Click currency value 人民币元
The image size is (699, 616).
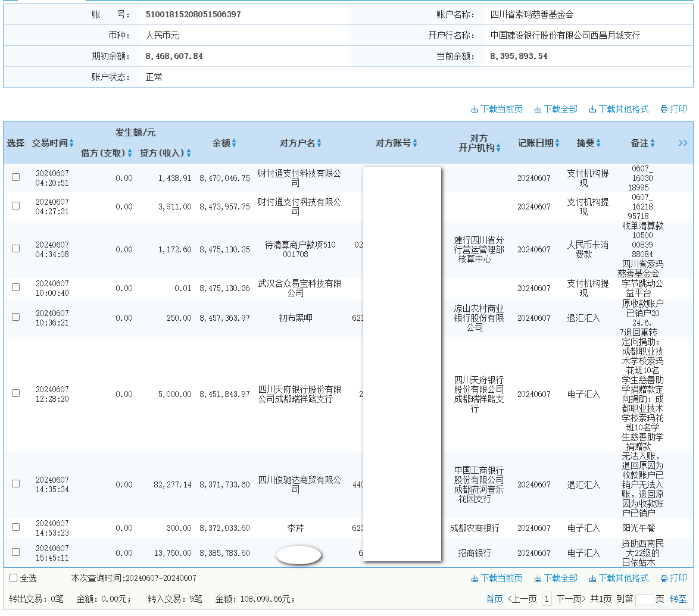(x=162, y=35)
